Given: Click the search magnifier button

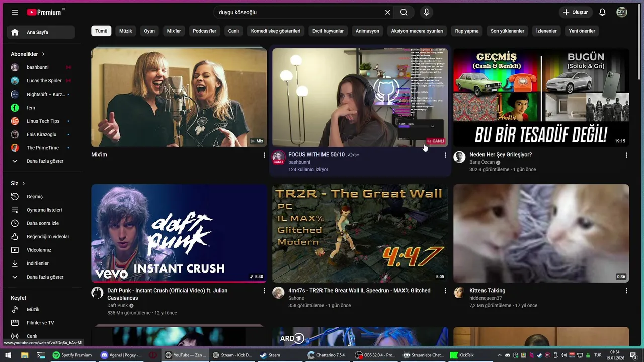Looking at the screenshot, I should coord(404,12).
